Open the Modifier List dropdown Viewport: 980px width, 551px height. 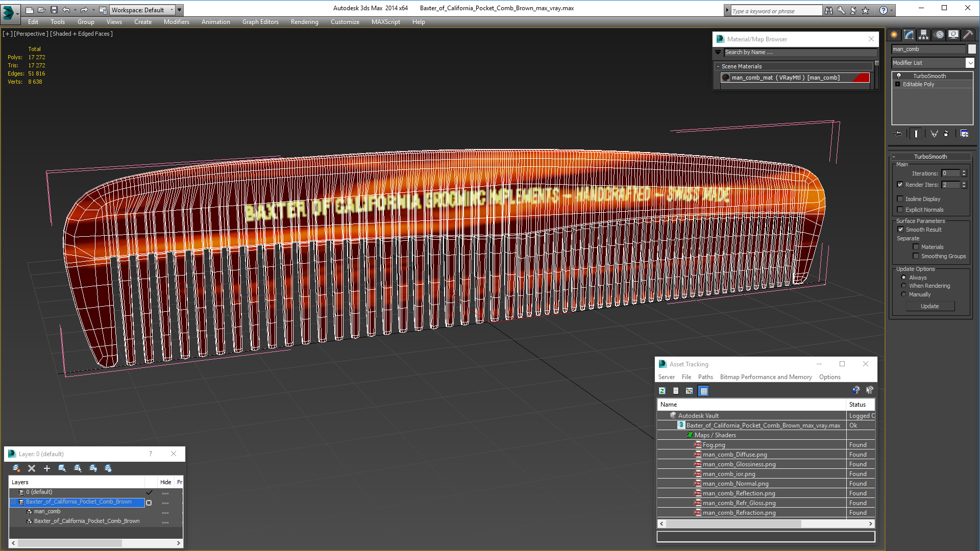coord(970,63)
